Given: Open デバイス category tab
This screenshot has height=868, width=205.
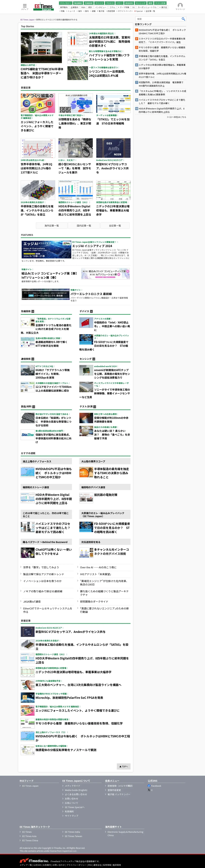Looking at the screenshot, I should (x=99, y=3).
